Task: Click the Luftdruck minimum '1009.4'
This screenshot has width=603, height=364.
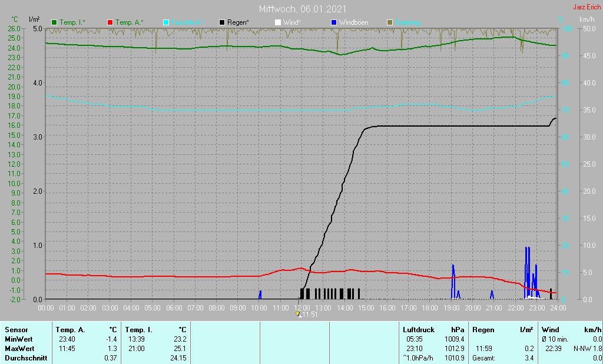Action: (x=455, y=339)
